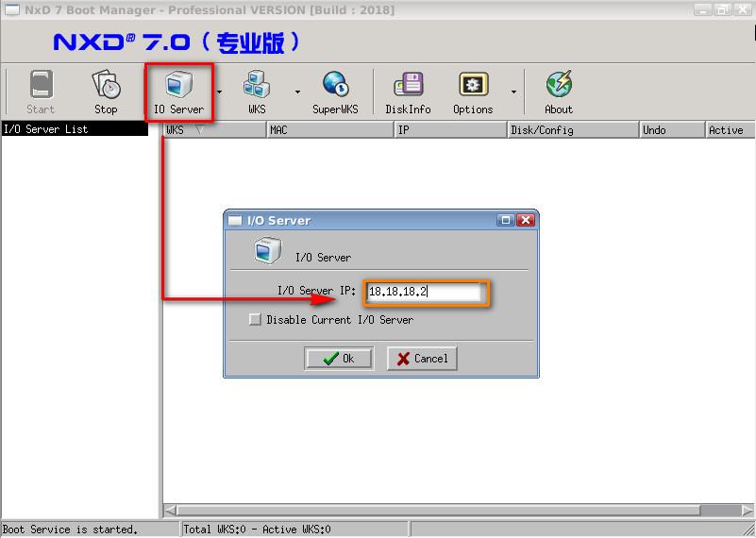Screen dimensions: 756x538
Task: Cancel the I/O Server dialog
Action: point(422,358)
